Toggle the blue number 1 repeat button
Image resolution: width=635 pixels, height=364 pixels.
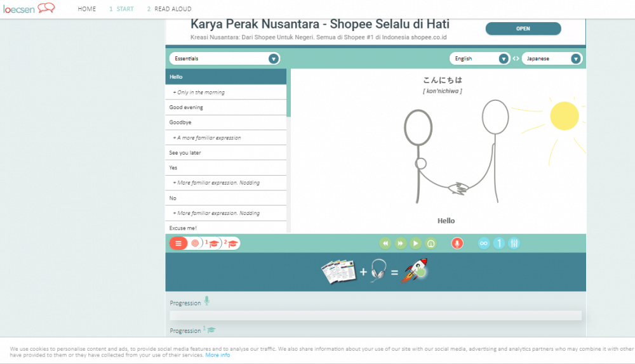[499, 243]
